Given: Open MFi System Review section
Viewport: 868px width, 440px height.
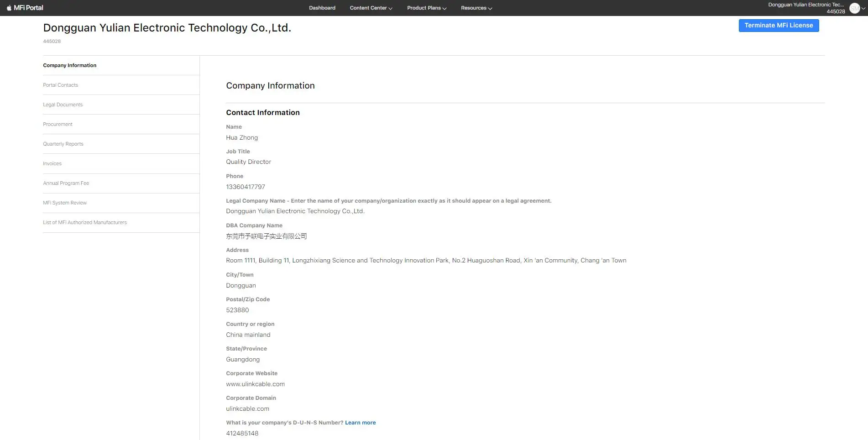Looking at the screenshot, I should point(65,203).
